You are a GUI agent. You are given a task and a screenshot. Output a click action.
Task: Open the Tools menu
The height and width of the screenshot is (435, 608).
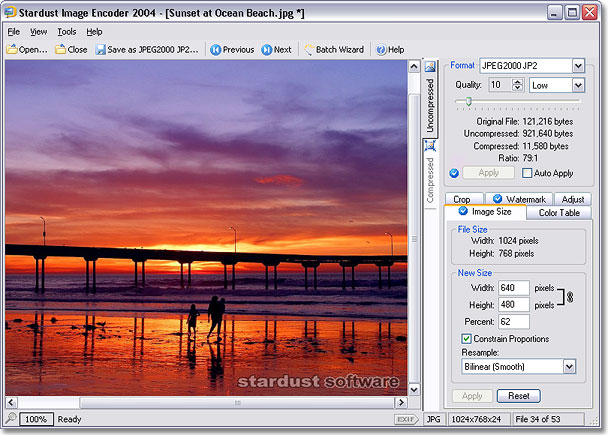pos(67,32)
